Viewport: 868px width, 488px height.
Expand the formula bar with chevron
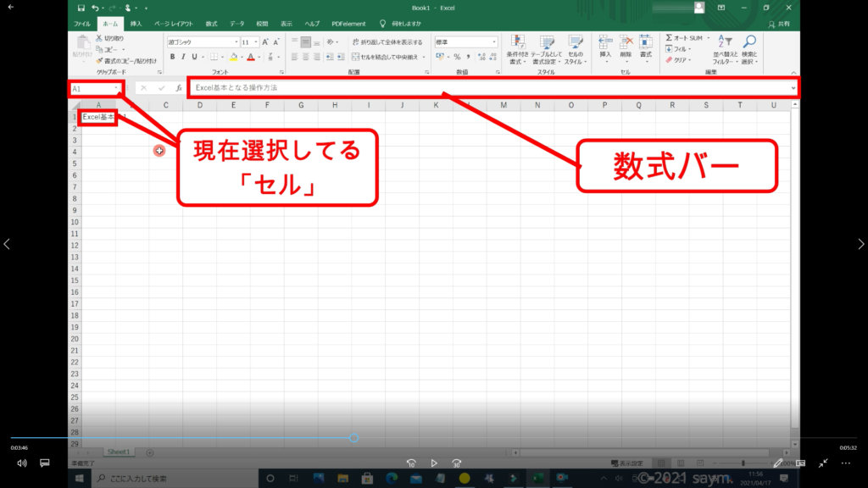pyautogui.click(x=793, y=88)
